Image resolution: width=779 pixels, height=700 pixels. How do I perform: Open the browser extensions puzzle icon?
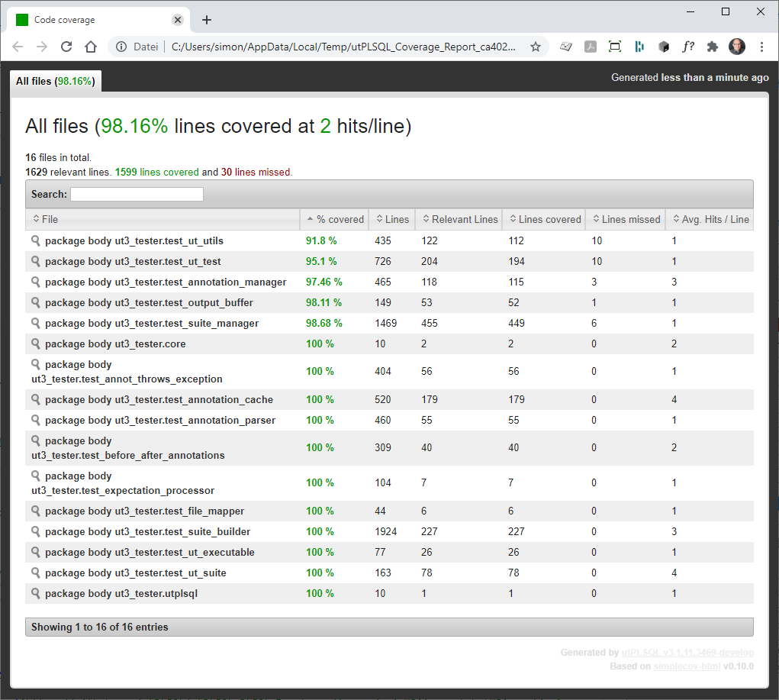712,47
